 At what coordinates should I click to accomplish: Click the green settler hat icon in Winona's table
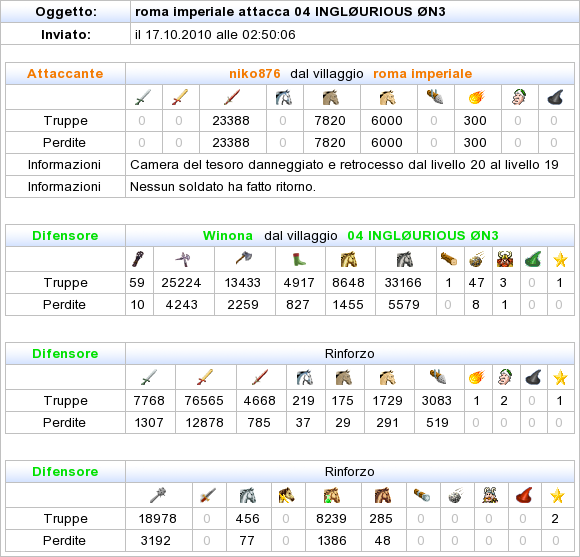tap(533, 259)
